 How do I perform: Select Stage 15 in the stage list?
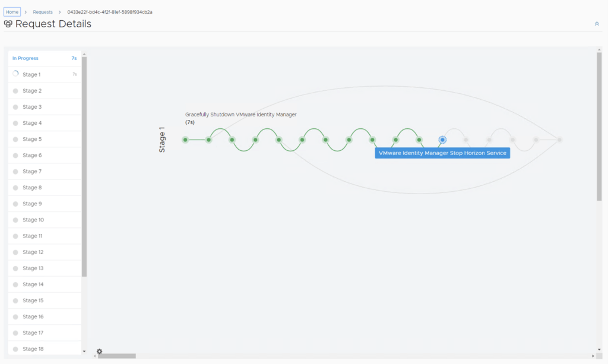click(x=33, y=300)
